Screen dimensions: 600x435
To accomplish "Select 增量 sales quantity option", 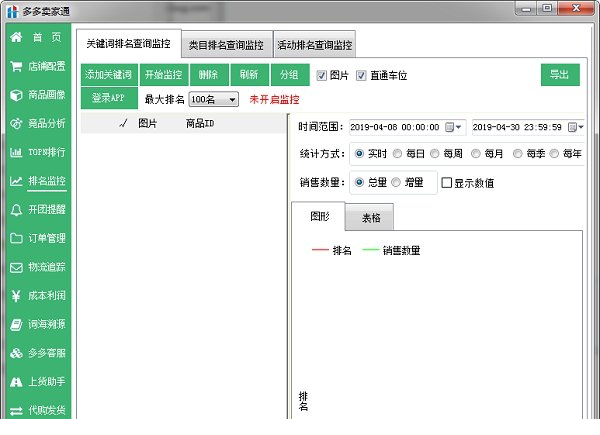I will [x=396, y=182].
